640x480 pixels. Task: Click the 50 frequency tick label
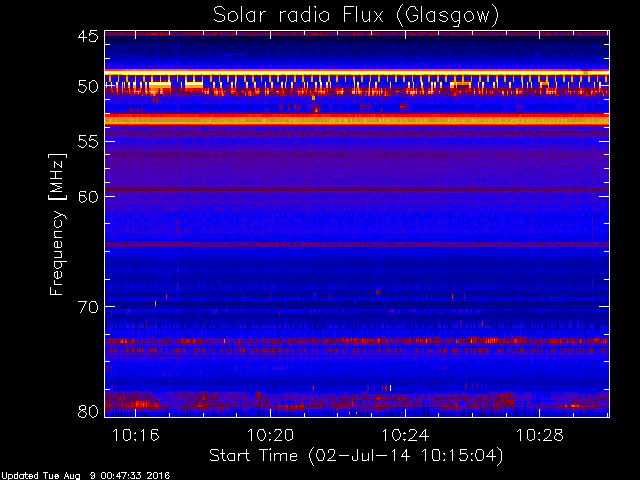88,87
